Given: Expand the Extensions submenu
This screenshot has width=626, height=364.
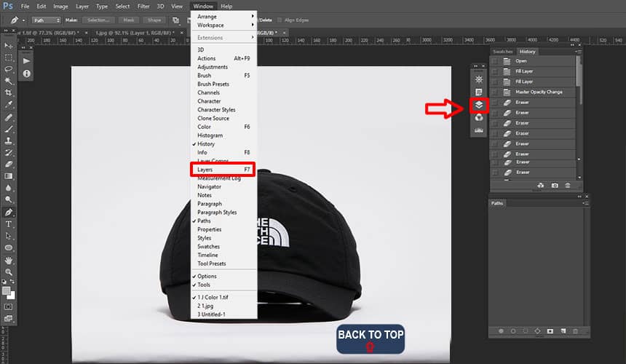Looking at the screenshot, I should tap(223, 38).
